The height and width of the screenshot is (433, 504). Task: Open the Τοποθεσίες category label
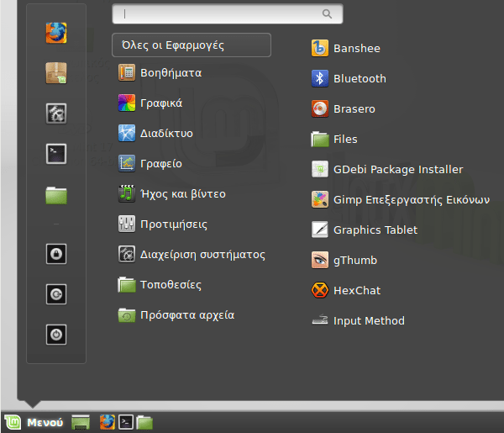pyautogui.click(x=171, y=285)
